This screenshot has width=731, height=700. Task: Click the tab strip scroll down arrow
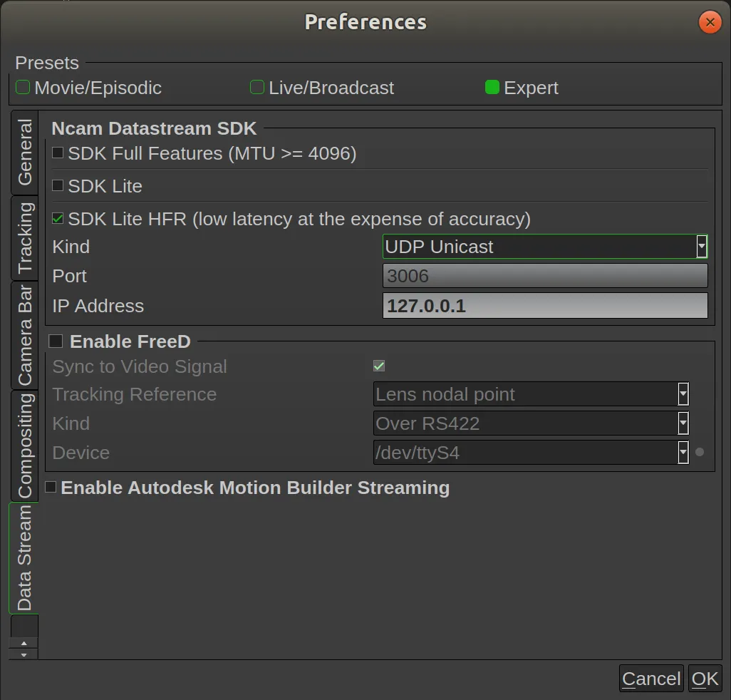coord(24,654)
